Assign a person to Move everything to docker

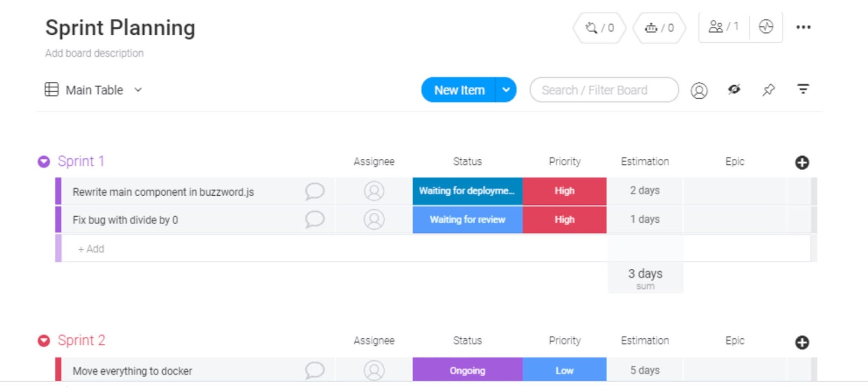coord(374,371)
